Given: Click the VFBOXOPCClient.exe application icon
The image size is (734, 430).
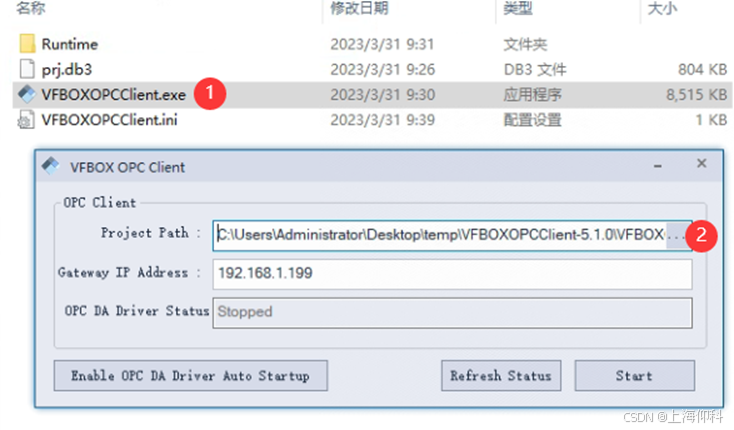Looking at the screenshot, I should click(26, 94).
